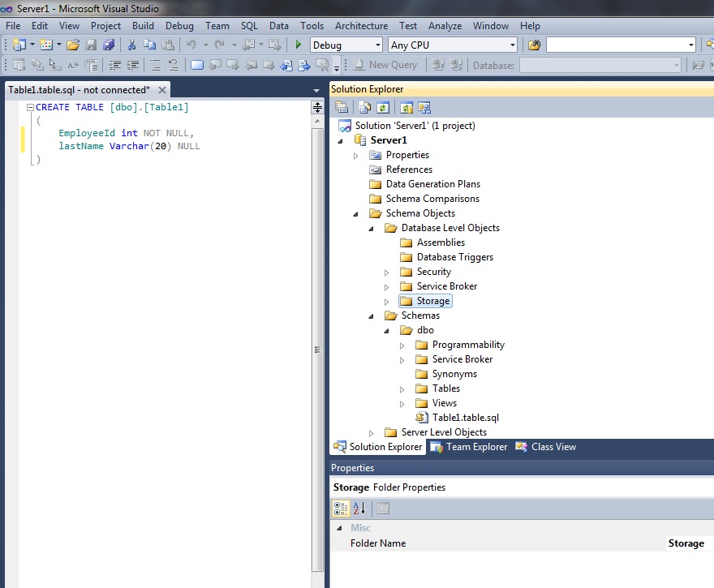Open the New Project icon's dropdown arrow
The image size is (714, 588).
[x=32, y=45]
